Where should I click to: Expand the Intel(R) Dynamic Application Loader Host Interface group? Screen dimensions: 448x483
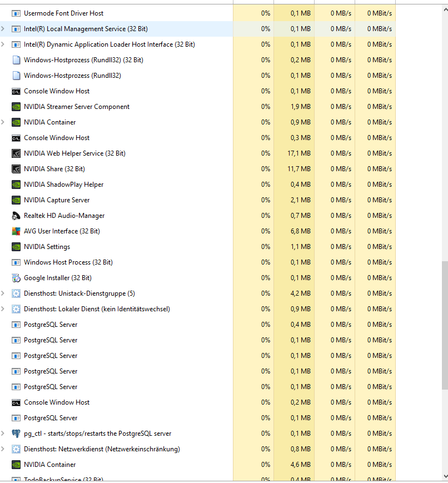click(x=3, y=44)
